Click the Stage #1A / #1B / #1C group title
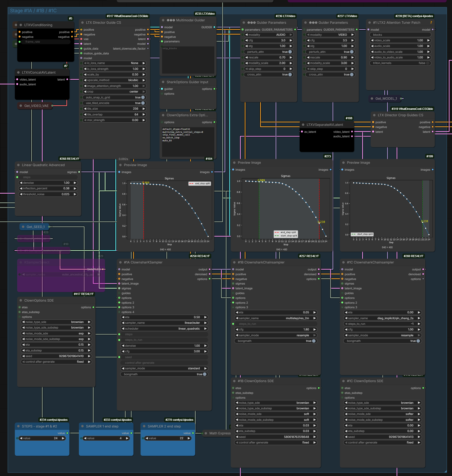The image size is (452, 476). coord(33,11)
